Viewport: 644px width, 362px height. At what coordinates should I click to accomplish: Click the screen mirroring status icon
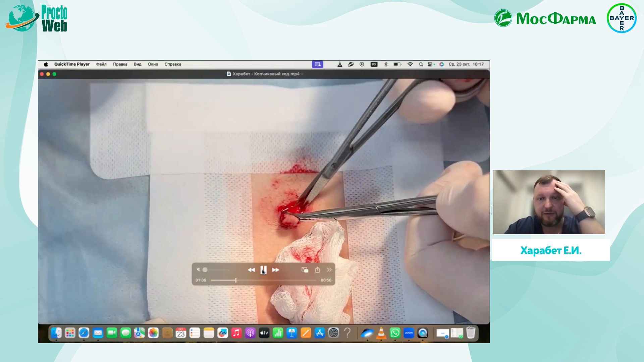[x=317, y=64]
